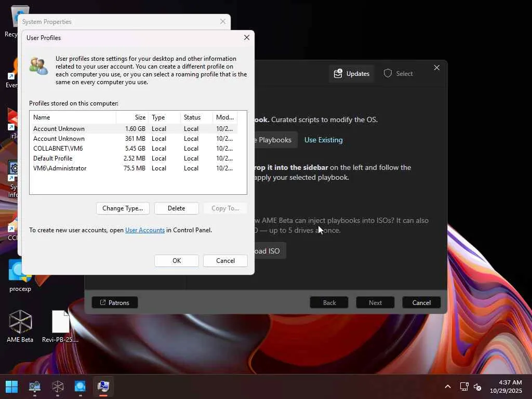Click the muted volume tray icon

(477, 387)
